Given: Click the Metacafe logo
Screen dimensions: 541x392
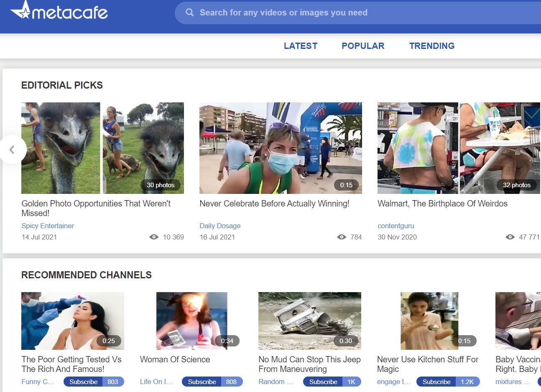Looking at the screenshot, I should coord(59,10).
